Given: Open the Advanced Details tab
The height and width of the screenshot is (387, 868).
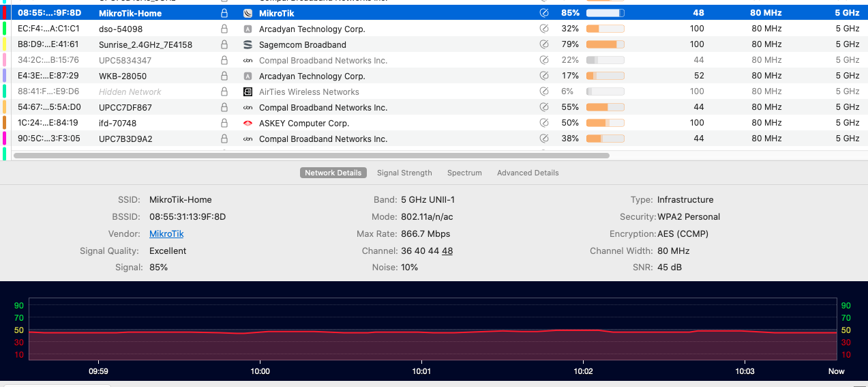Looking at the screenshot, I should click(528, 173).
